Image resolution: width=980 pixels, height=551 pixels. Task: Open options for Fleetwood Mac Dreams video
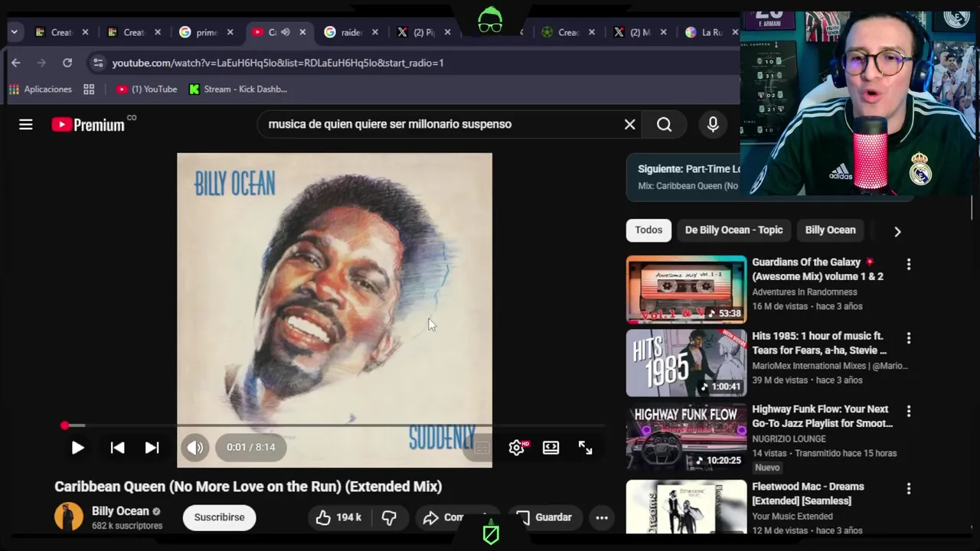[x=909, y=488]
